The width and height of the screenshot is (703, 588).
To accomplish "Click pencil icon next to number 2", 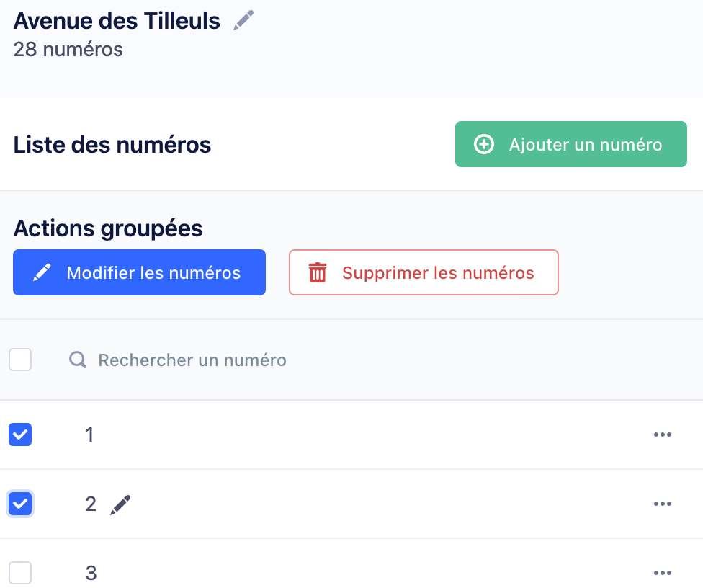I will point(120,504).
